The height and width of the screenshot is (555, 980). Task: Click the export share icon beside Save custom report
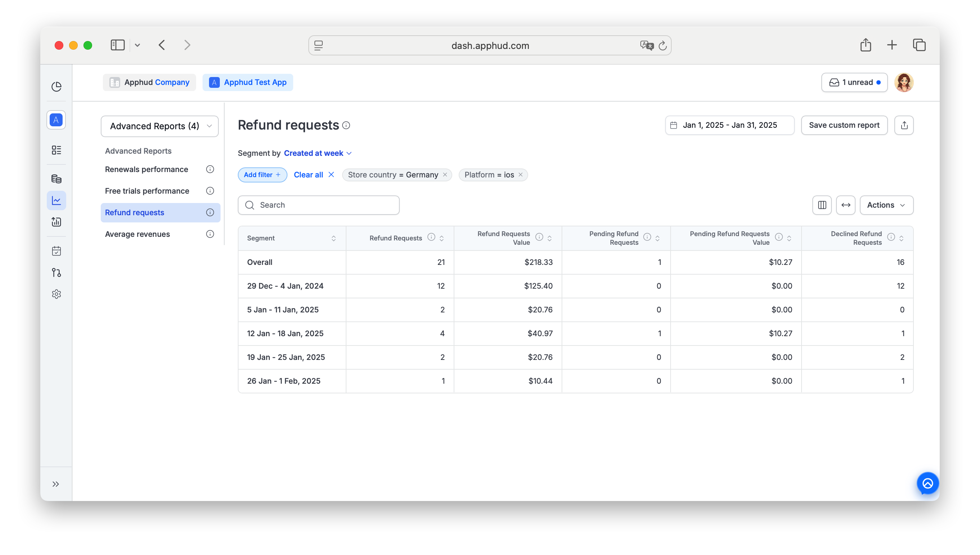(904, 125)
